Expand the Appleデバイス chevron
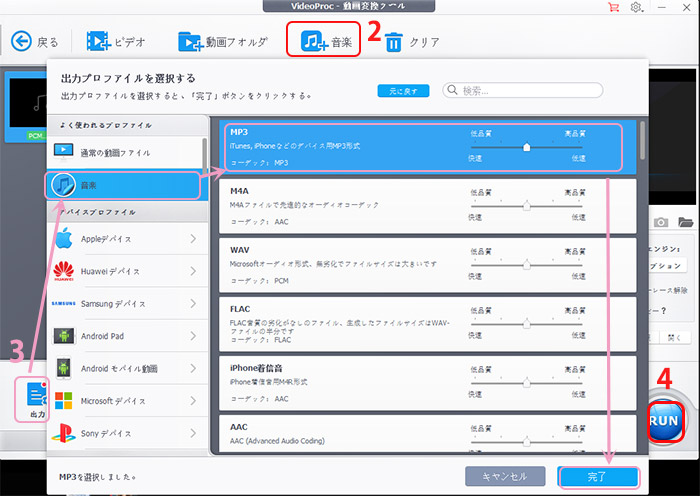The width and height of the screenshot is (700, 496). (193, 239)
